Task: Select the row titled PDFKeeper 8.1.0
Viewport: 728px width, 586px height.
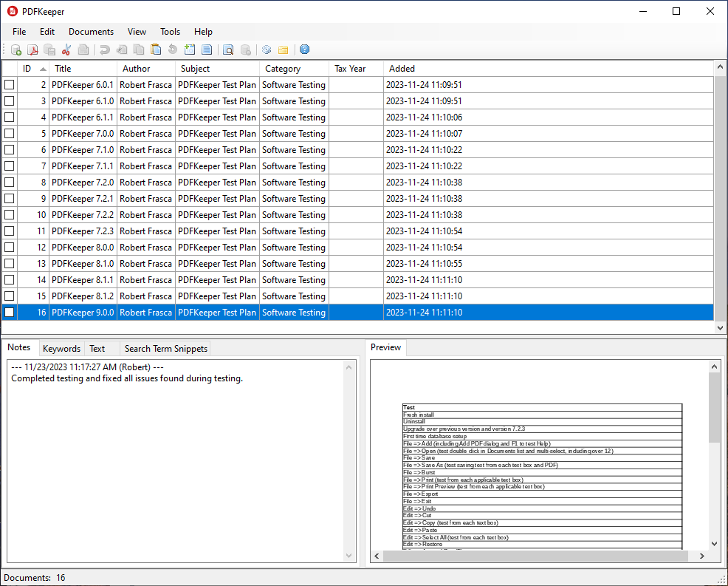Action: click(357, 264)
